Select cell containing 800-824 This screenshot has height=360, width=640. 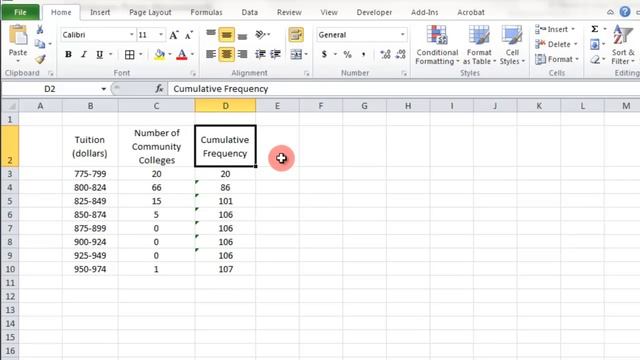pyautogui.click(x=90, y=187)
